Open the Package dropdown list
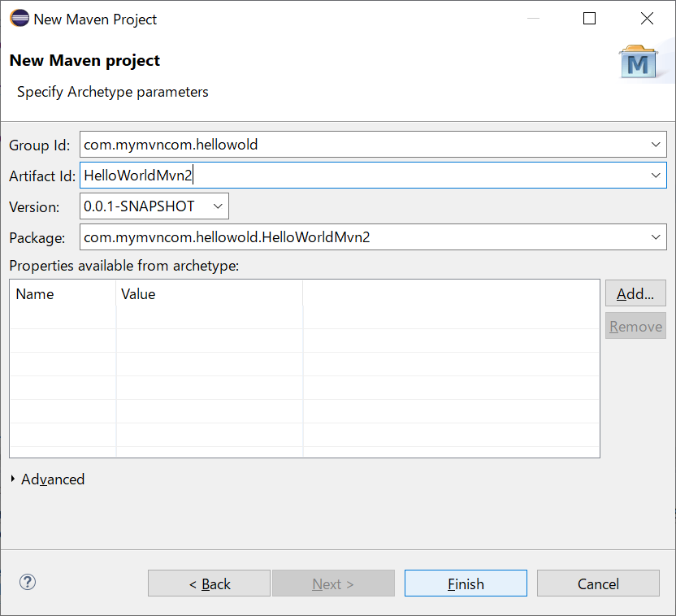The image size is (676, 616). tap(656, 237)
